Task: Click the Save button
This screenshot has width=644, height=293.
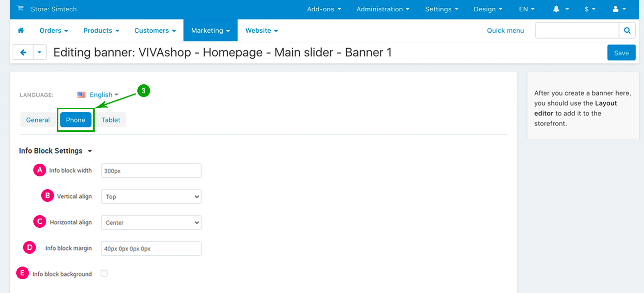Action: pyautogui.click(x=621, y=53)
